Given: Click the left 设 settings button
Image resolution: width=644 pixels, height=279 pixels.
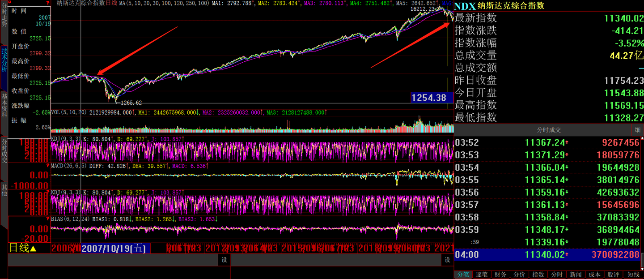Looking at the screenshot, I should (225, 260).
